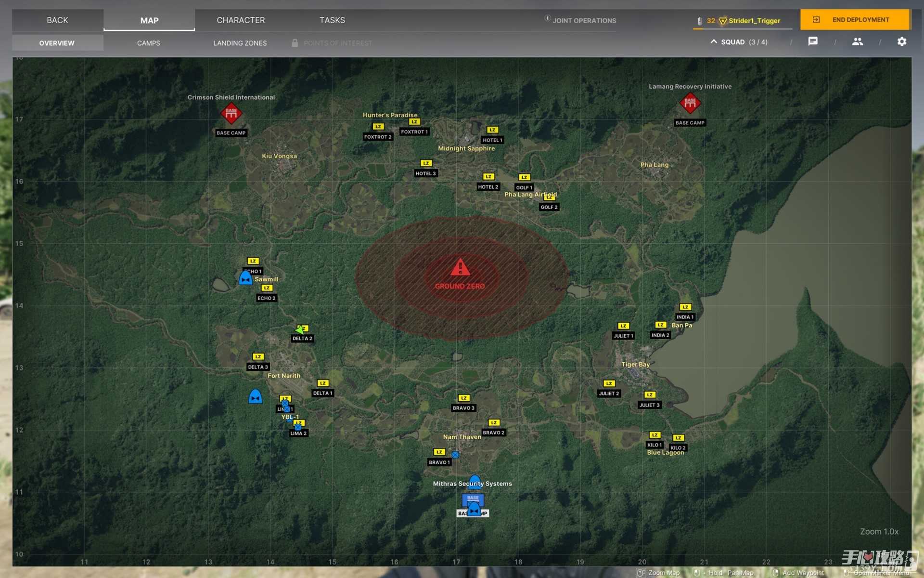Select the KILO 2 landing zone
This screenshot has height=578, width=924.
(678, 443)
